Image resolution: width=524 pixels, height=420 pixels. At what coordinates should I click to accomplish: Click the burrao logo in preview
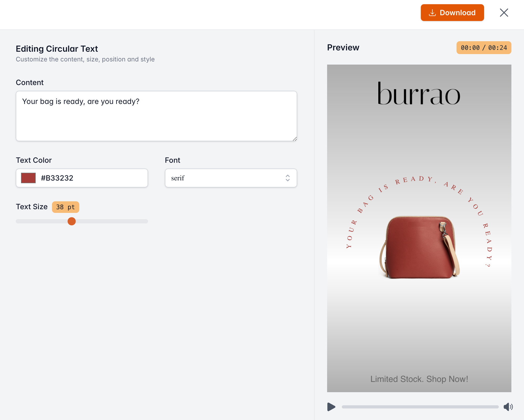pyautogui.click(x=419, y=93)
